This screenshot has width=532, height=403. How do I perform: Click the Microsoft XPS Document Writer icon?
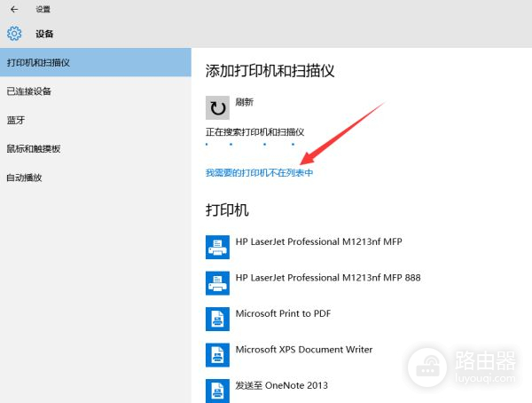[217, 355]
